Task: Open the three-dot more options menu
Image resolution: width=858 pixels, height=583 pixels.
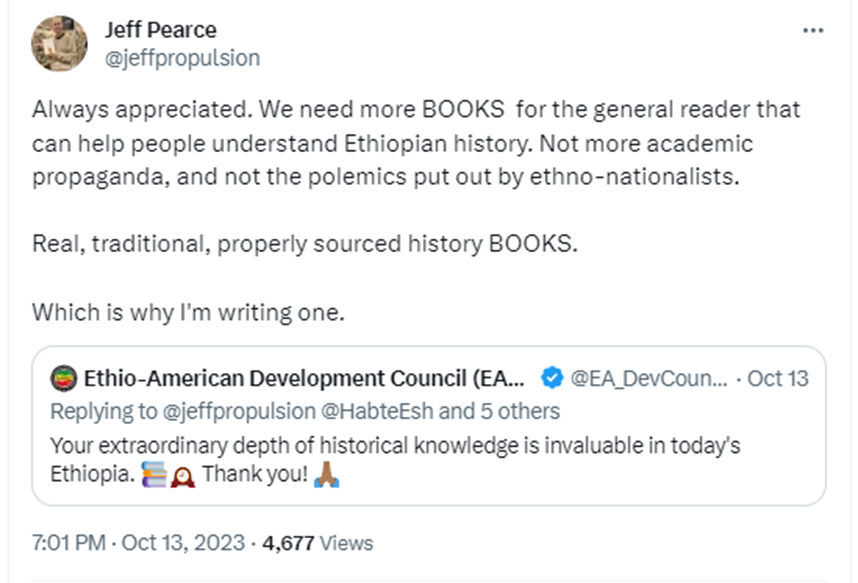Action: (x=813, y=31)
